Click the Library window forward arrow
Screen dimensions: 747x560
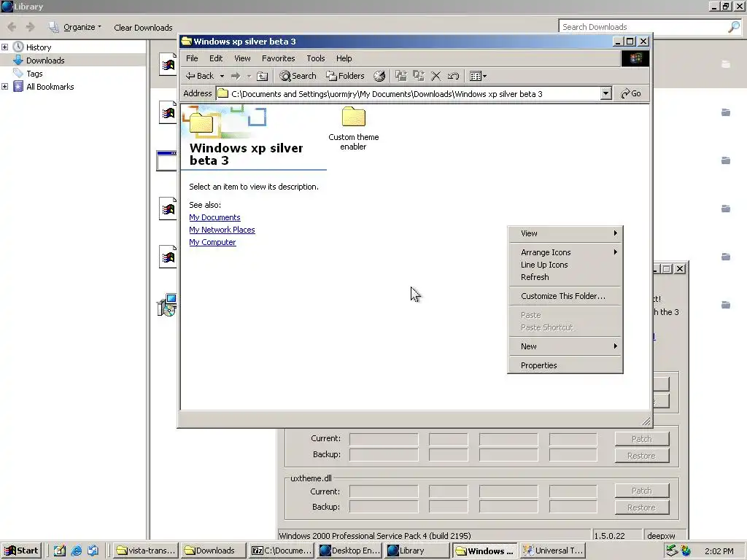click(x=30, y=27)
